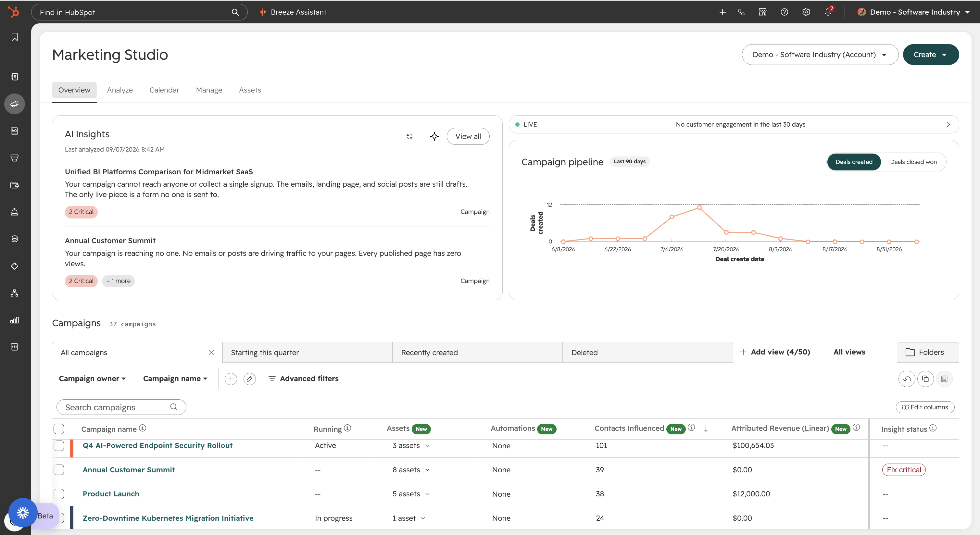Image resolution: width=980 pixels, height=535 pixels.
Task: Open the Demo - Software Industry (Account) dropdown
Action: [x=820, y=55]
